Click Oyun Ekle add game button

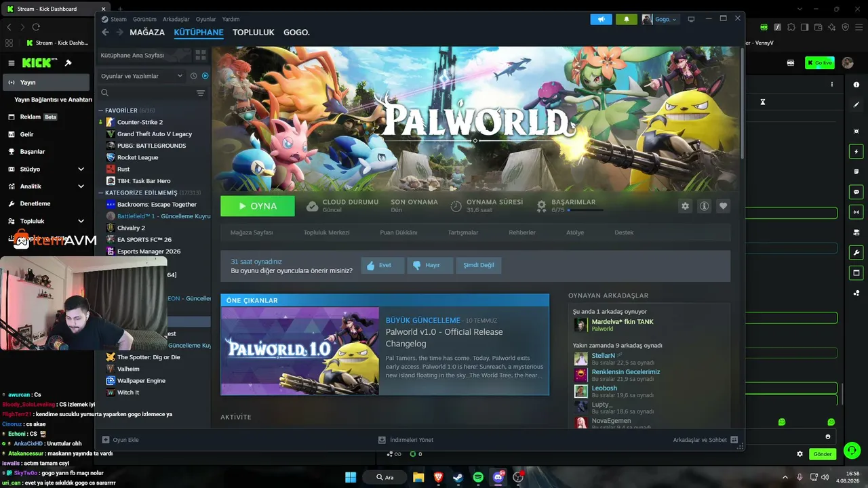(x=121, y=440)
